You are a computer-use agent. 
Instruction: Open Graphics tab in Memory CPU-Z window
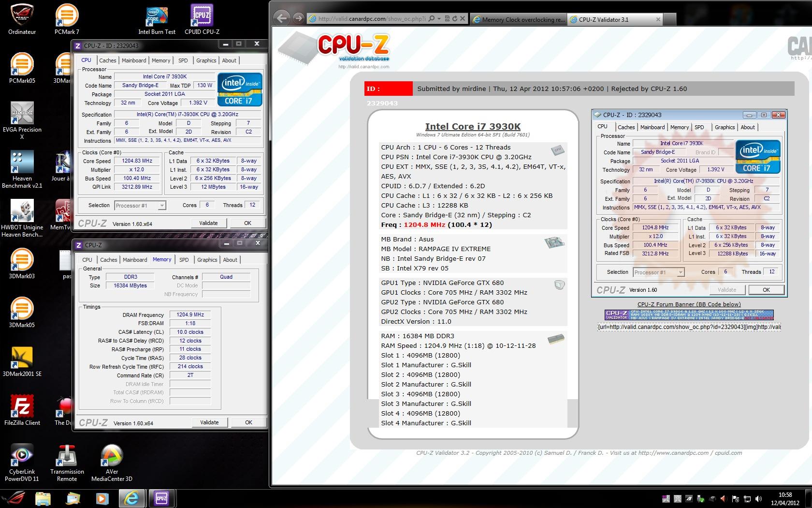click(207, 260)
